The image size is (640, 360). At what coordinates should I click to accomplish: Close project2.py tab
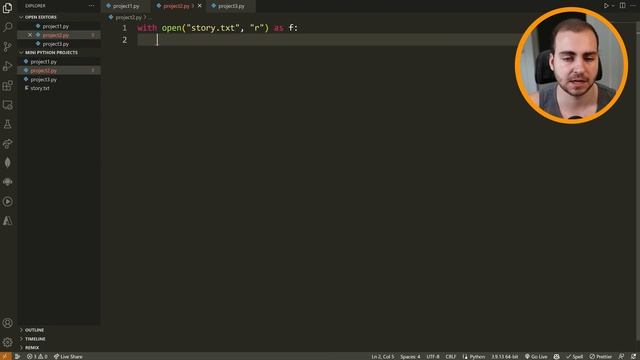pos(200,6)
